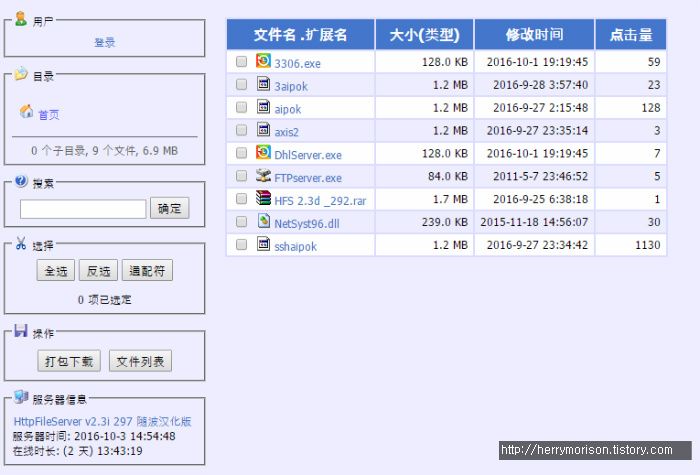Click the user icon in 用户 panel
Image resolution: width=700 pixels, height=475 pixels.
[x=21, y=19]
